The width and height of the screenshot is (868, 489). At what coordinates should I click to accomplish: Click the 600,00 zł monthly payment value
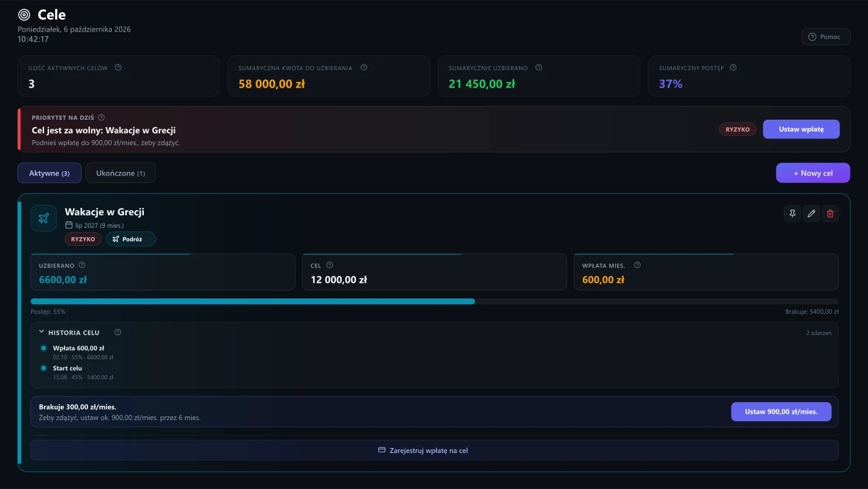[x=603, y=280]
